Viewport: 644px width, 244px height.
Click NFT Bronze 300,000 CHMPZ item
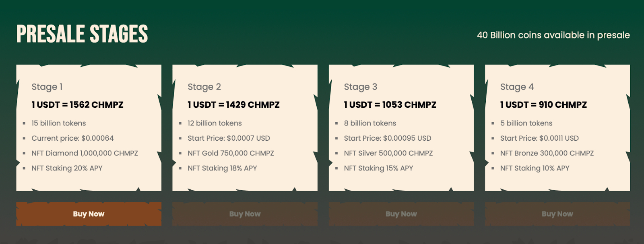[547, 153]
